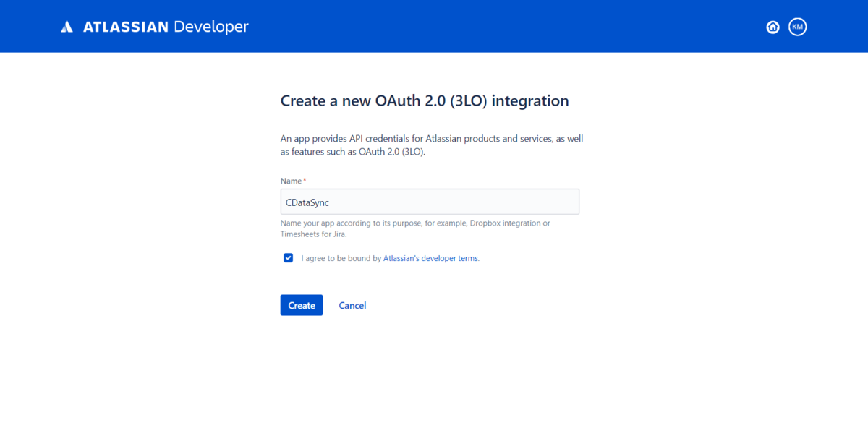Focus the Name field containing CDataSync
The height and width of the screenshot is (428, 868).
pos(430,202)
